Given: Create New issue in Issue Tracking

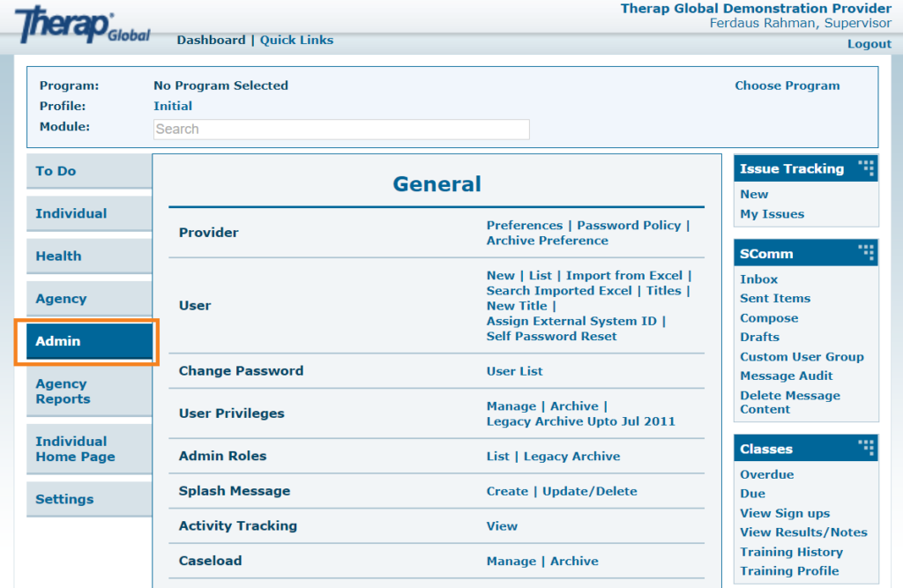Looking at the screenshot, I should [x=754, y=195].
